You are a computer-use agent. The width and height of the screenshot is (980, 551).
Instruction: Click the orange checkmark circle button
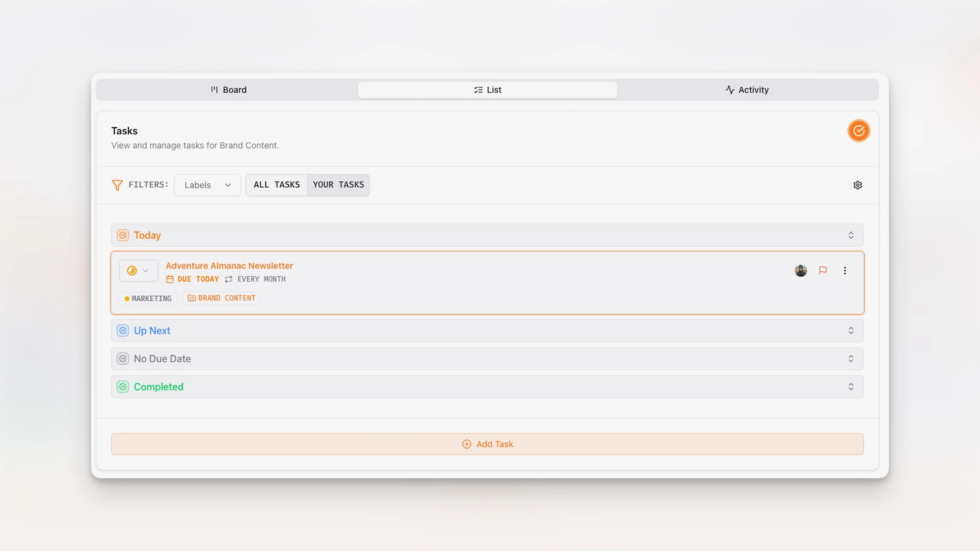[858, 131]
